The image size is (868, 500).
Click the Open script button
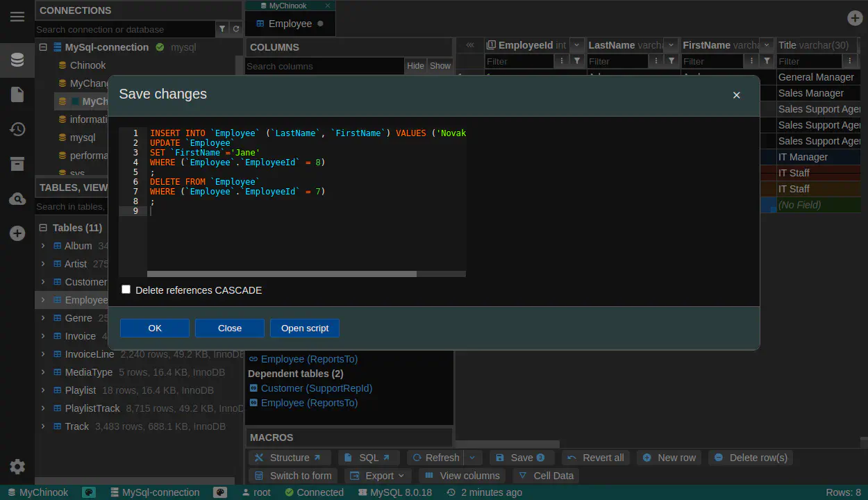pyautogui.click(x=305, y=328)
